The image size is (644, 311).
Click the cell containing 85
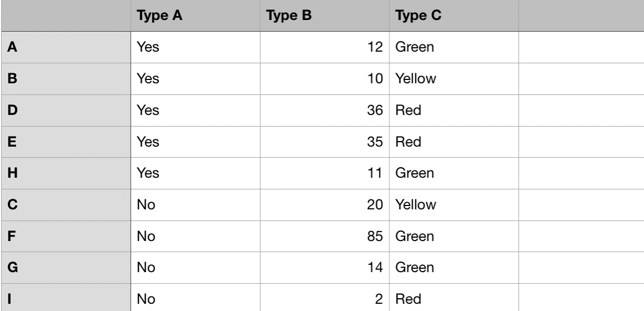coord(325,237)
